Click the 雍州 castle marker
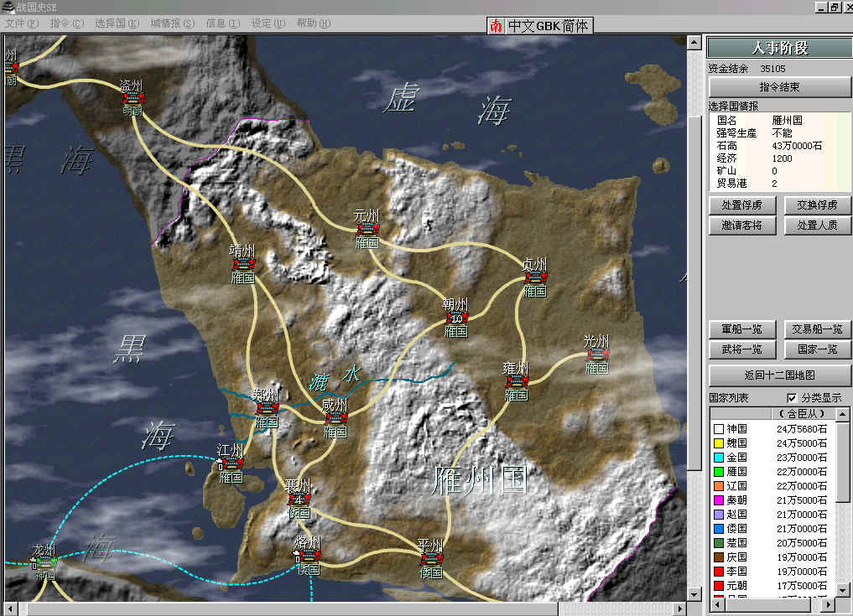 pos(517,382)
